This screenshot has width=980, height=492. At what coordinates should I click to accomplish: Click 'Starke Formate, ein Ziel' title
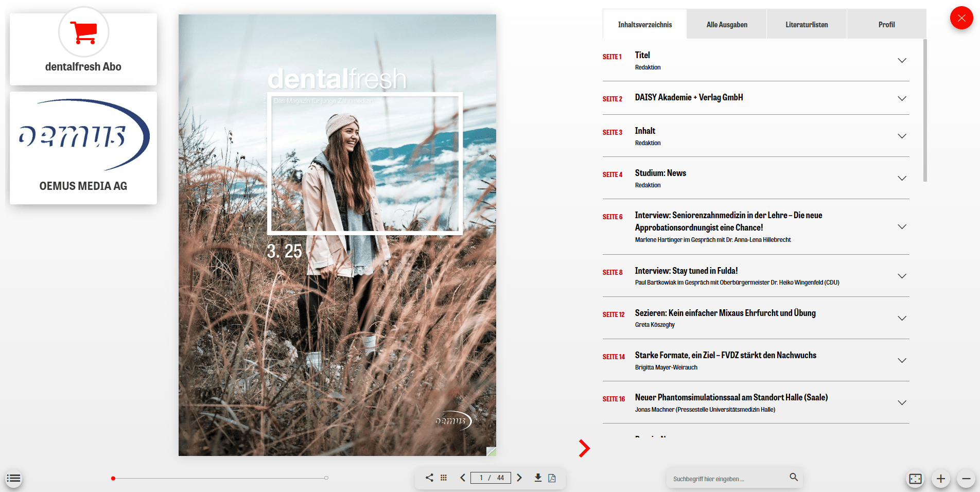(x=725, y=355)
